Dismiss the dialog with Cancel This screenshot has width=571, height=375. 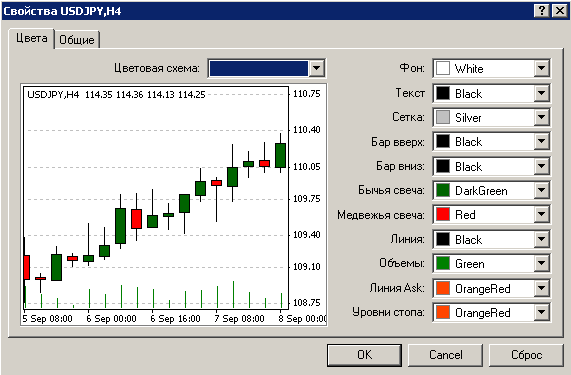(445, 355)
